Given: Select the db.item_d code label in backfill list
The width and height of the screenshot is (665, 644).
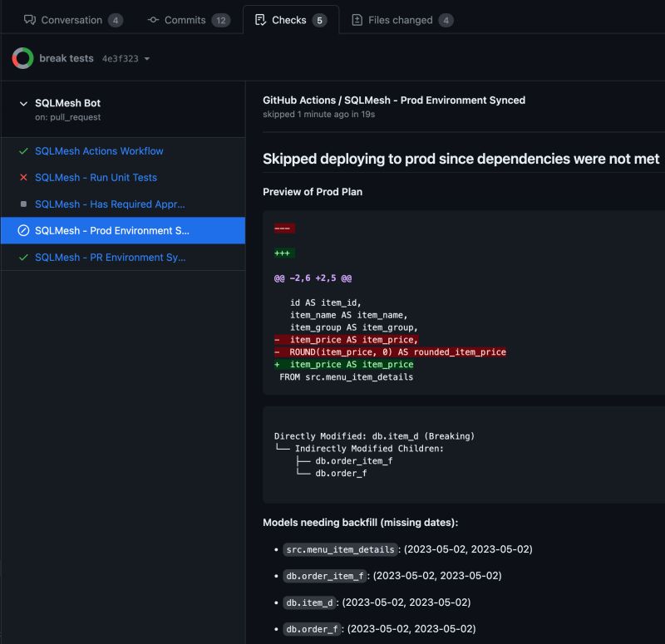Looking at the screenshot, I should pos(308,602).
